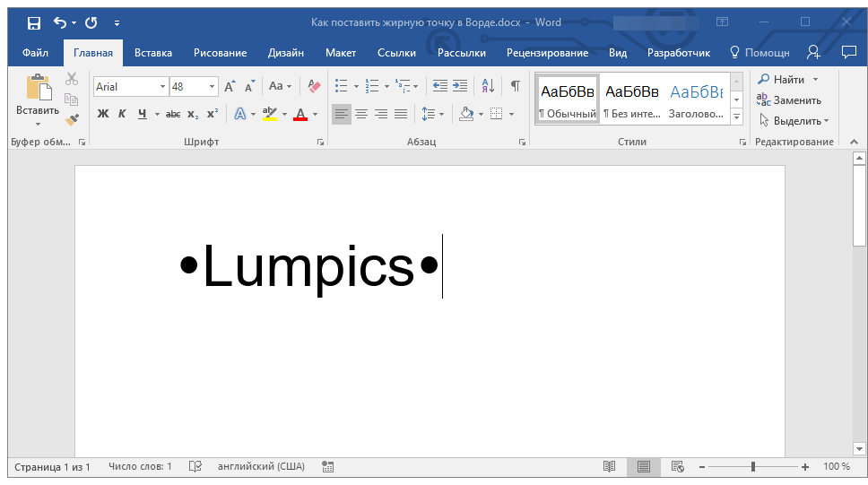The width and height of the screenshot is (868, 485).
Task: Apply the Обычный style
Action: click(x=568, y=100)
